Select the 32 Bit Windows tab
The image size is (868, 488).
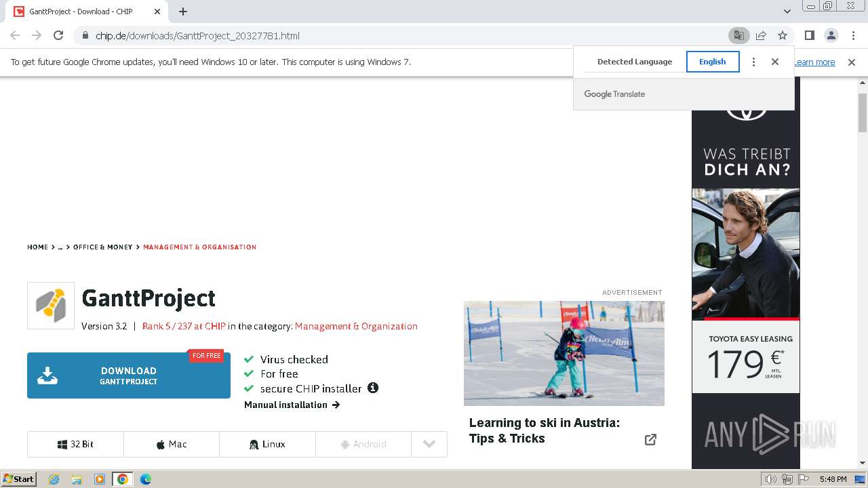[75, 444]
